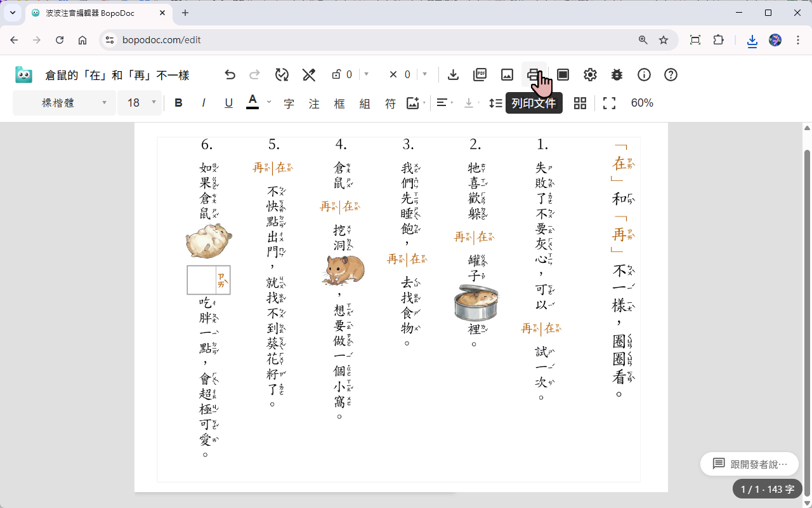Switch to the 波波注音編輯器 BopoDoc tab

click(x=89, y=13)
